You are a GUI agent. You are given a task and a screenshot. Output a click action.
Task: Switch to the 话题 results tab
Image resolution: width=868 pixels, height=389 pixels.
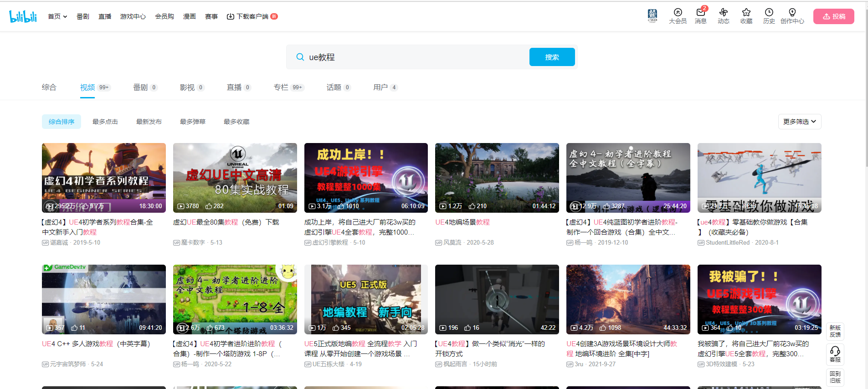[x=339, y=87]
